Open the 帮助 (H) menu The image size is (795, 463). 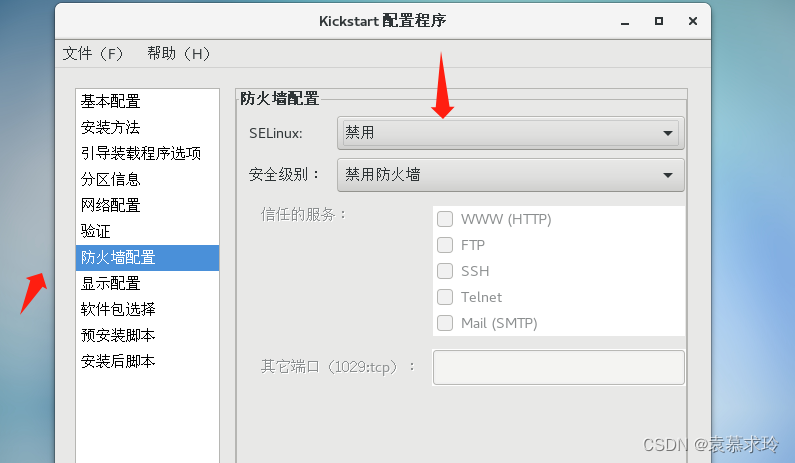[178, 53]
